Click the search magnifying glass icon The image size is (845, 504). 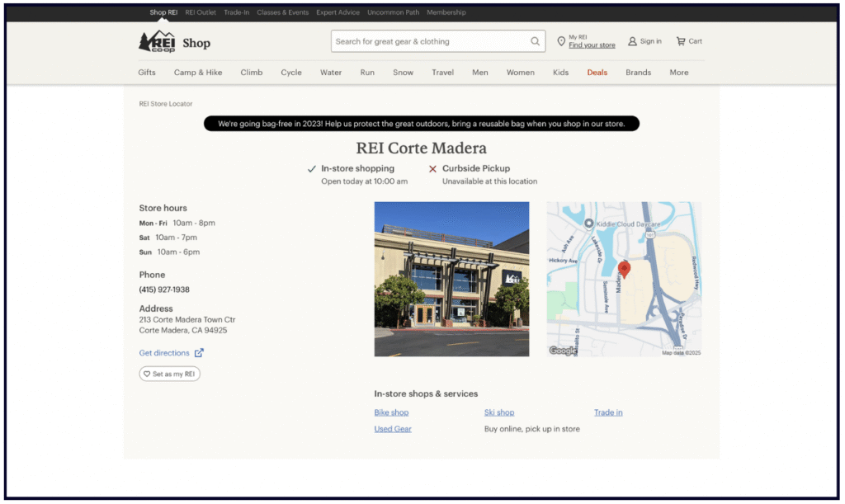coord(535,41)
